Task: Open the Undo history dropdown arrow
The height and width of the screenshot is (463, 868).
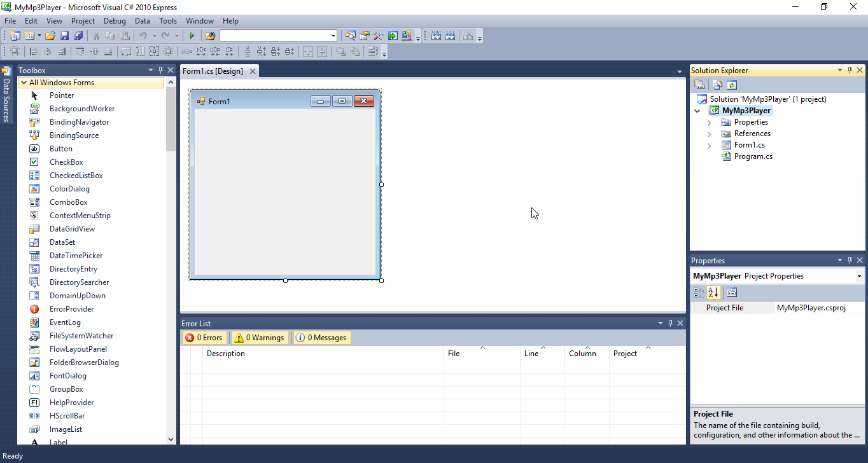Action: 154,36
